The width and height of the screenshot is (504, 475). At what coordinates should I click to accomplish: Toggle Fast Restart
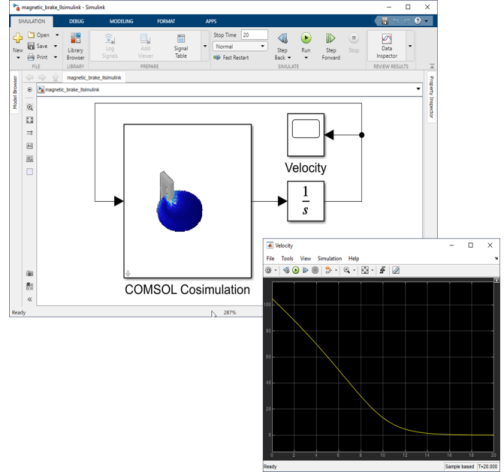pos(231,57)
